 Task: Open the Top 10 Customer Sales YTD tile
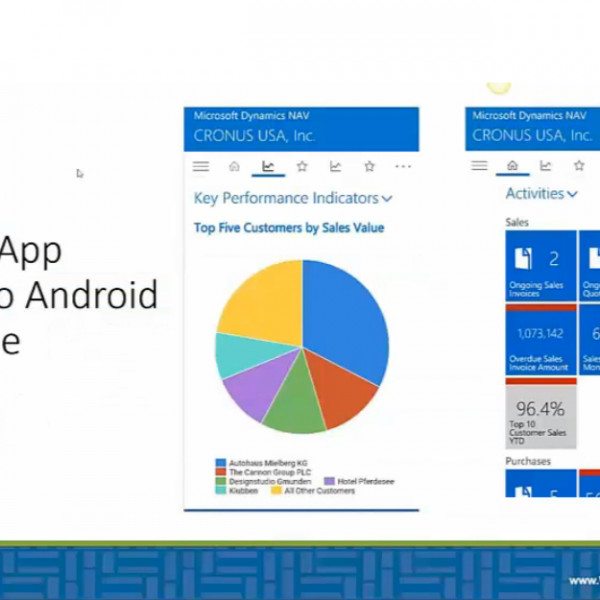(541, 413)
